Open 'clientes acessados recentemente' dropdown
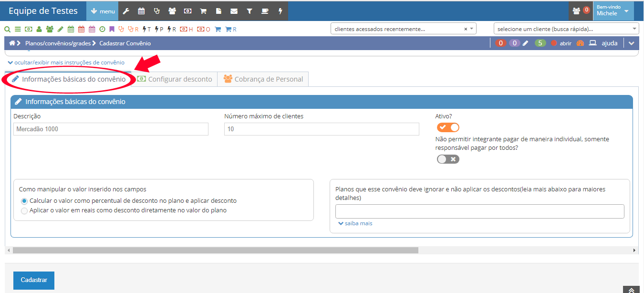 click(403, 29)
